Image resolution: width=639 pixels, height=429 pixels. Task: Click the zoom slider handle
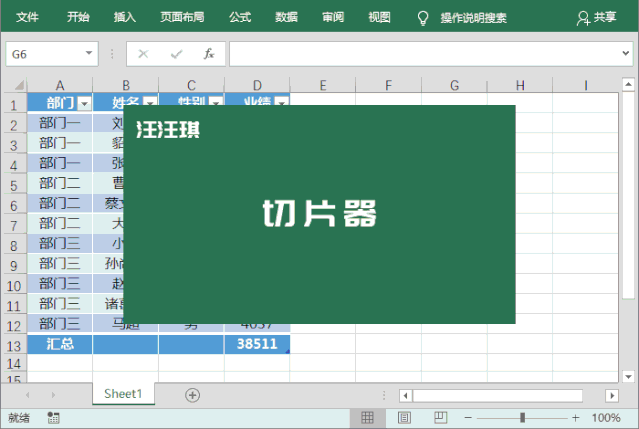[522, 418]
